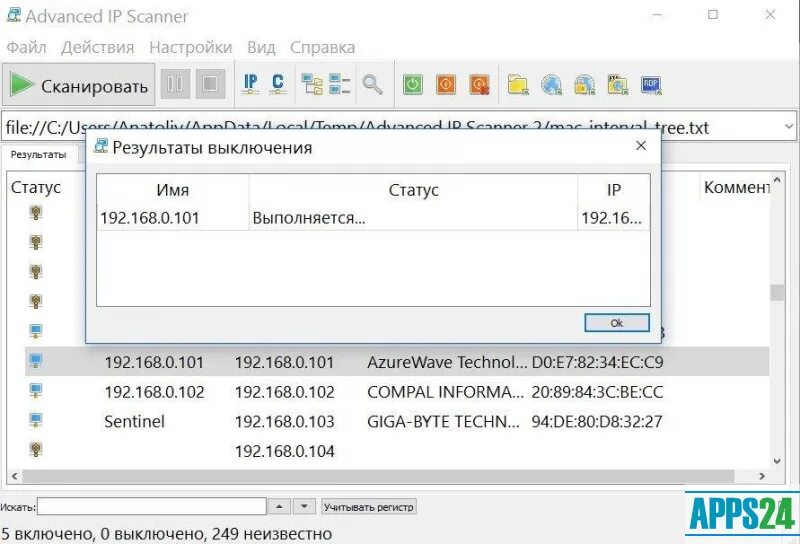Click the orange shutdown icon
Viewport: 800px width, 544px height.
(x=446, y=84)
